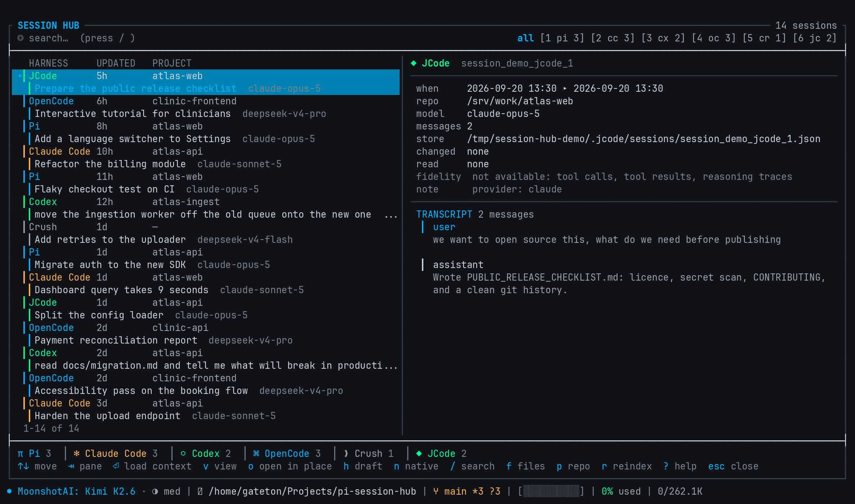Click the git branch icon in status bar
Viewport: 855px width, 504px height.
click(436, 491)
